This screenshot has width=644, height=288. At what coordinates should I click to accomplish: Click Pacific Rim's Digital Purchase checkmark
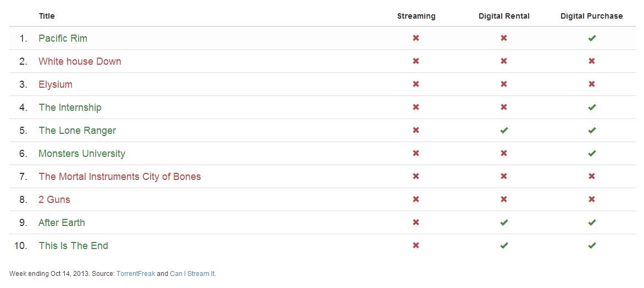591,38
